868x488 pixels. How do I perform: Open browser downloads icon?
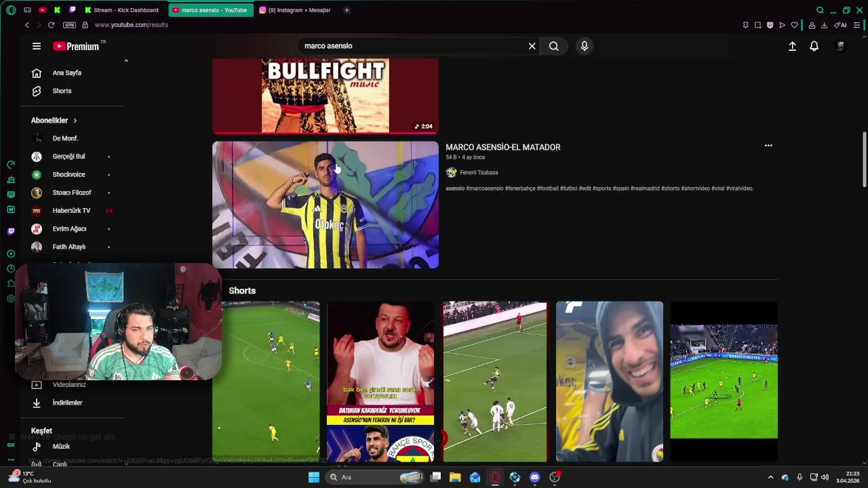(824, 25)
